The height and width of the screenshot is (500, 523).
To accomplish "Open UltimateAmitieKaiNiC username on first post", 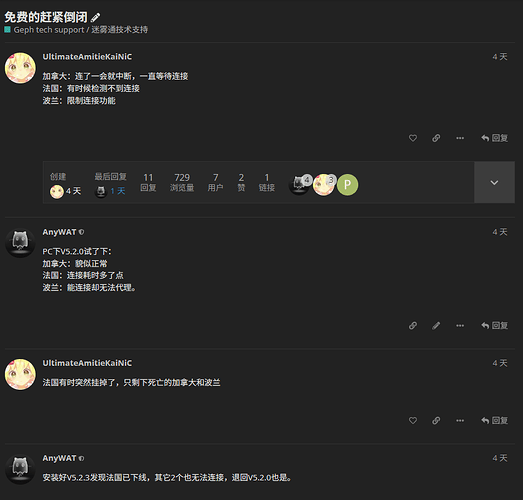I will [x=87, y=57].
